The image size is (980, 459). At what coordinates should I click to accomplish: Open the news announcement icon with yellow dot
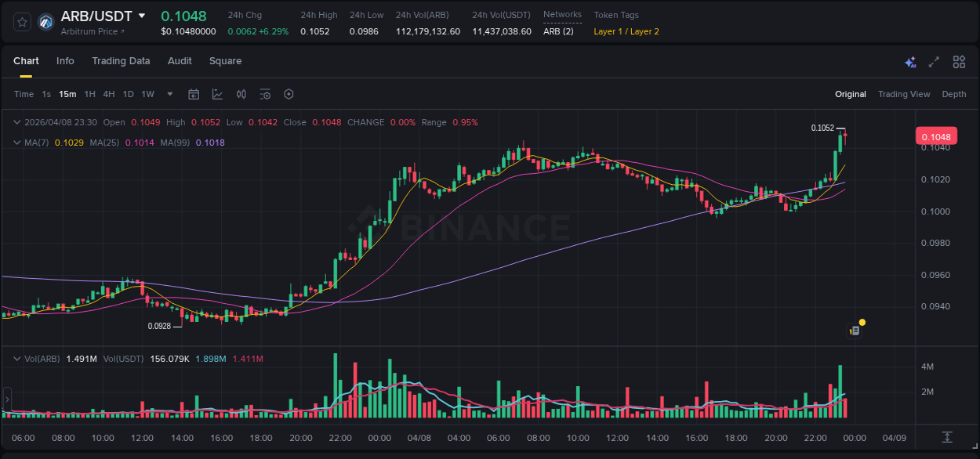point(856,326)
